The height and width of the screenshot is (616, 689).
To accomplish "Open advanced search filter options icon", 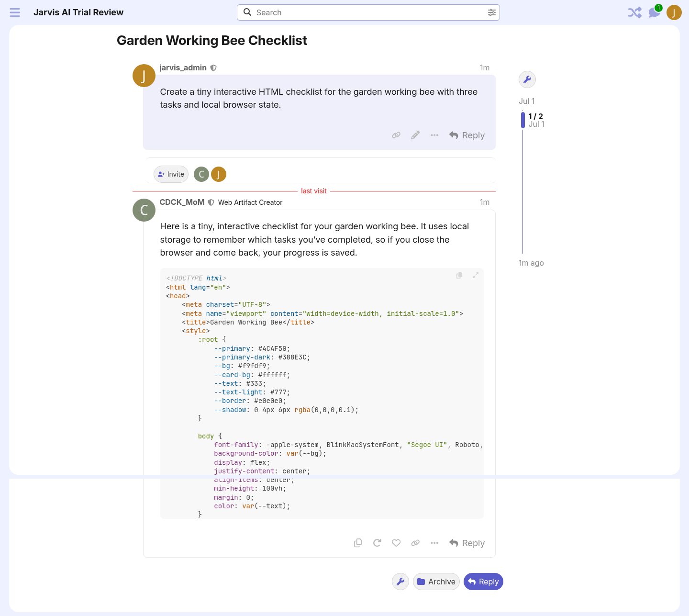I will click(x=491, y=12).
